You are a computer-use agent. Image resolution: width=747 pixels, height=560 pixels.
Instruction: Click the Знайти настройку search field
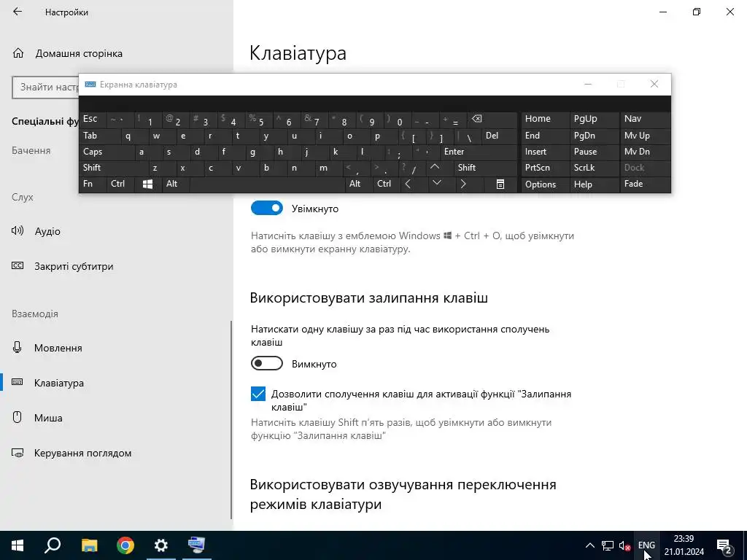pyautogui.click(x=45, y=87)
